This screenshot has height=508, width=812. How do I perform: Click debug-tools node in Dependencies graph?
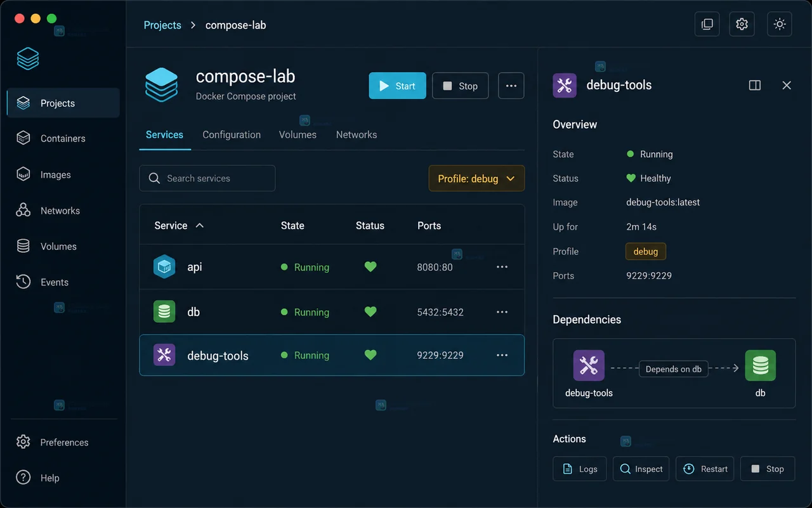(589, 366)
